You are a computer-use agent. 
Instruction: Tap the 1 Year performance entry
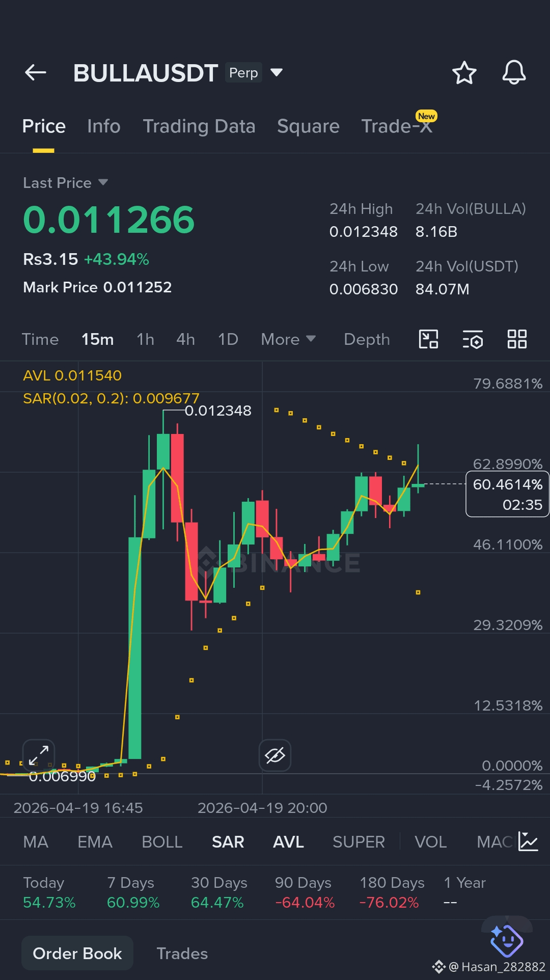pyautogui.click(x=464, y=892)
